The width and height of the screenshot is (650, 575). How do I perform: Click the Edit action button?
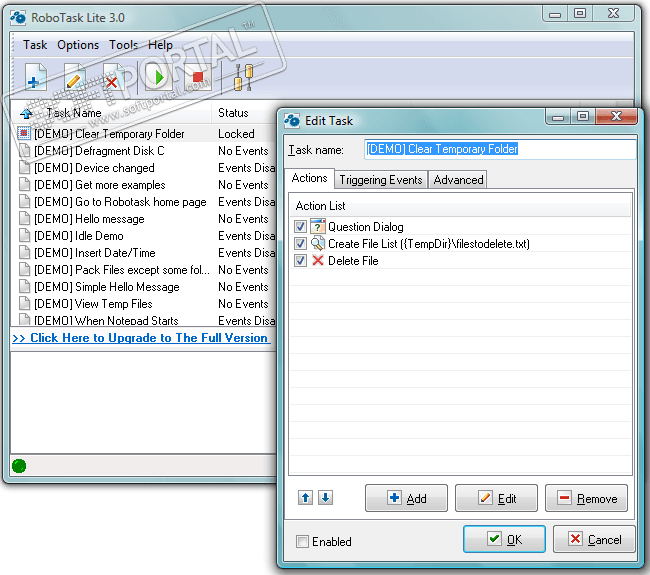coord(496,498)
